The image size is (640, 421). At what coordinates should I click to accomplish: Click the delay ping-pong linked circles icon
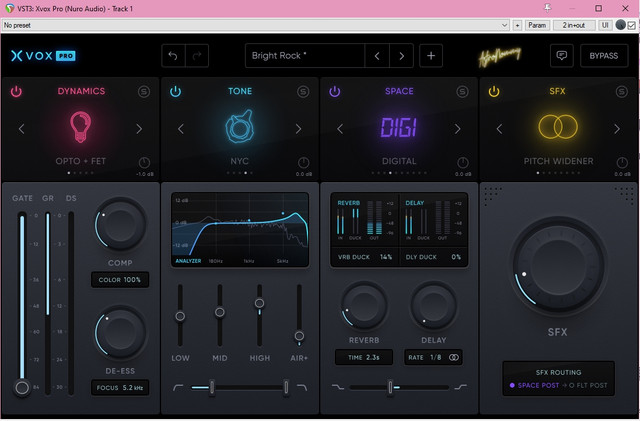(453, 357)
